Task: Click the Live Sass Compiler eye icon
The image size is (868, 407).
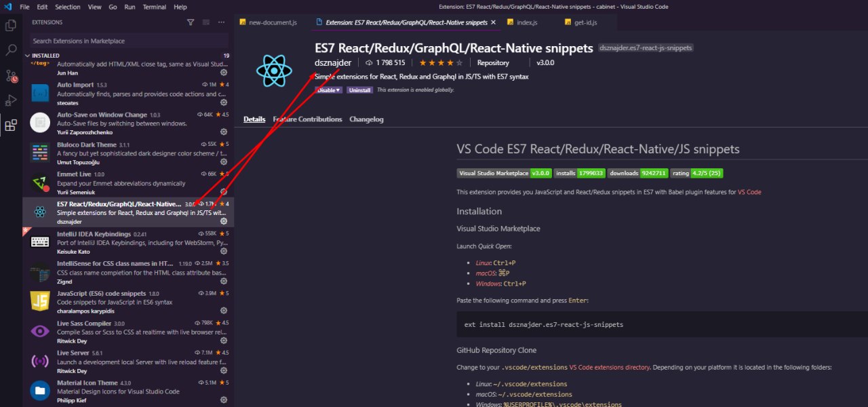Action: [x=40, y=332]
